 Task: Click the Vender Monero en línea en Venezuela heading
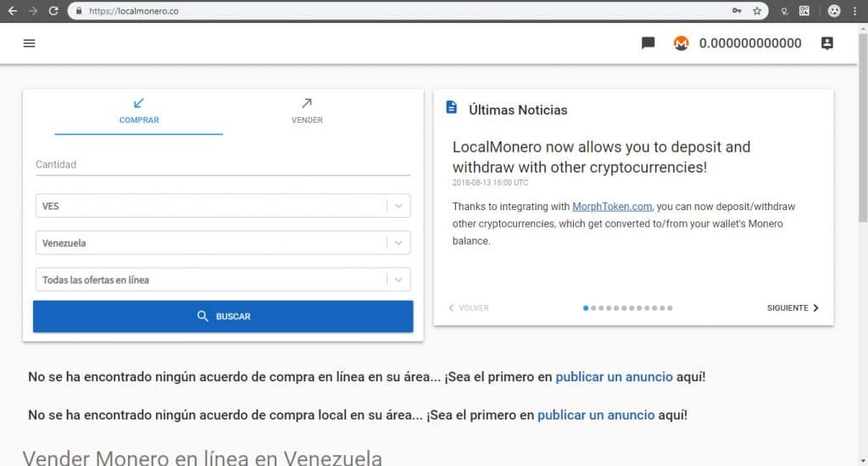point(202,458)
